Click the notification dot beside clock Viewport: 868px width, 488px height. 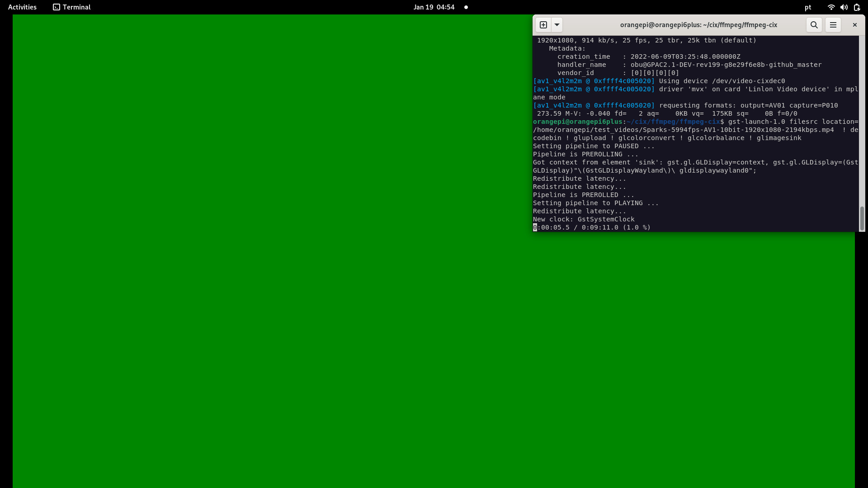tap(466, 7)
